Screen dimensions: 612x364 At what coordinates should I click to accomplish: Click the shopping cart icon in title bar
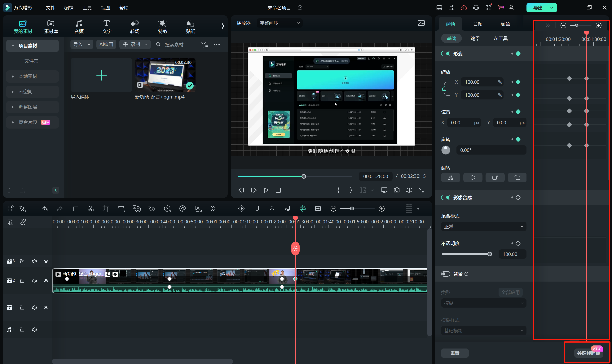[x=501, y=8]
